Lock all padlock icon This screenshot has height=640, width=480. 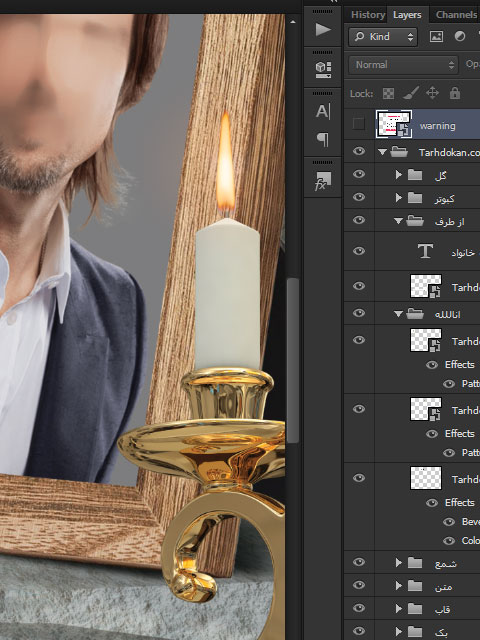point(454,93)
